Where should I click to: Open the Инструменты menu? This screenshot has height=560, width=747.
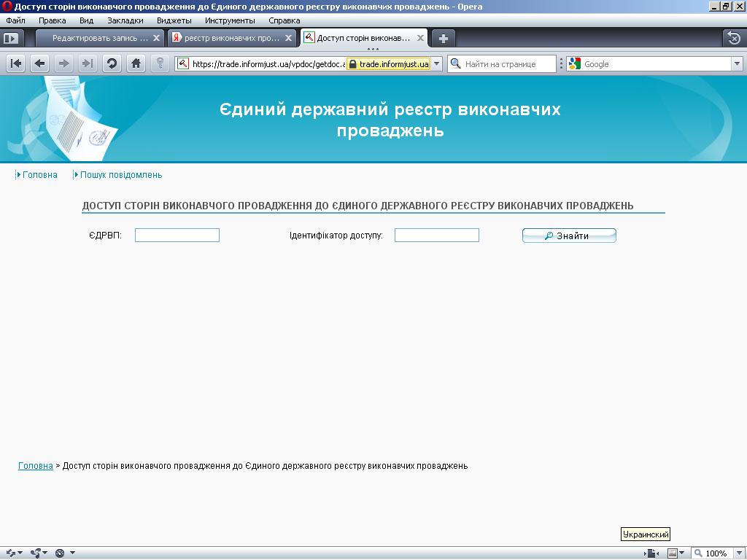[x=230, y=20]
